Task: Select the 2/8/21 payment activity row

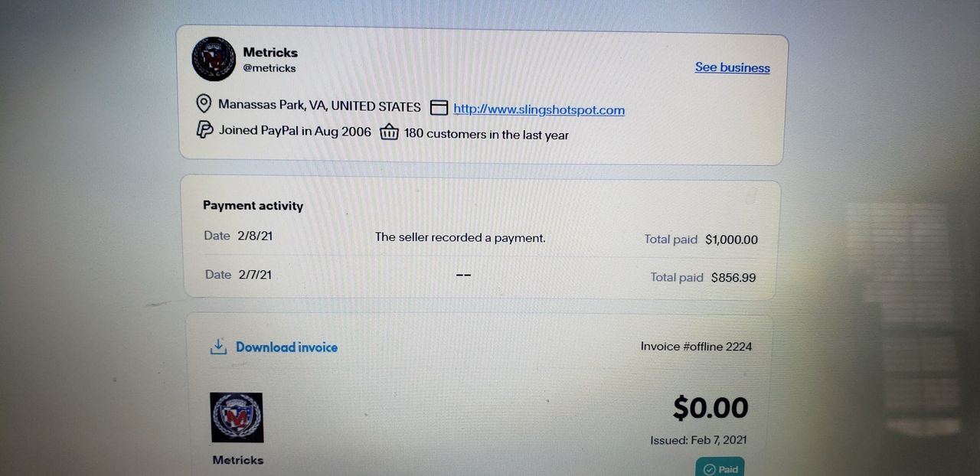Action: (x=481, y=238)
